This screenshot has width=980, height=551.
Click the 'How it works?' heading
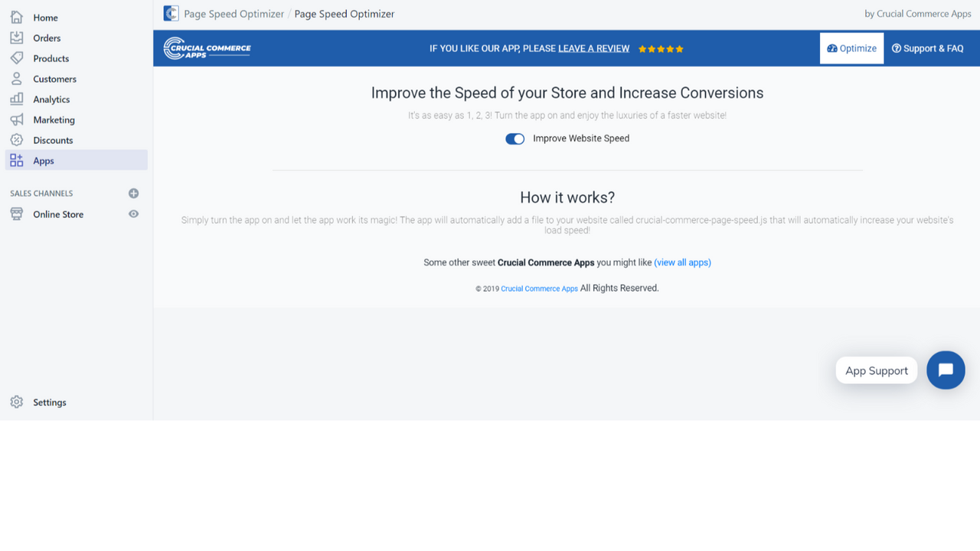click(567, 197)
